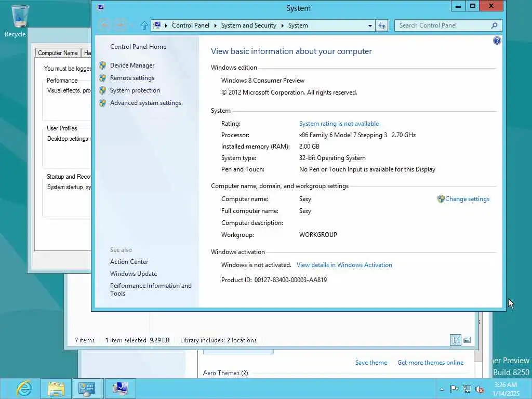Click the network tray icon
This screenshot has width=532, height=399.
click(467, 389)
